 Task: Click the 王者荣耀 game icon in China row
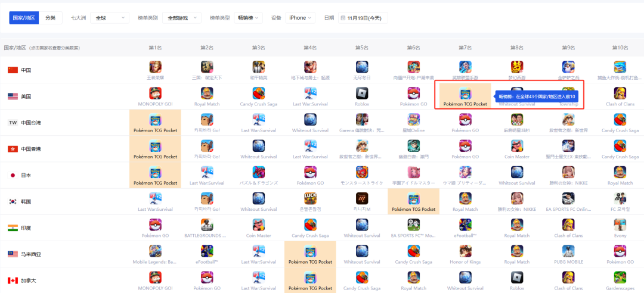pyautogui.click(x=155, y=67)
